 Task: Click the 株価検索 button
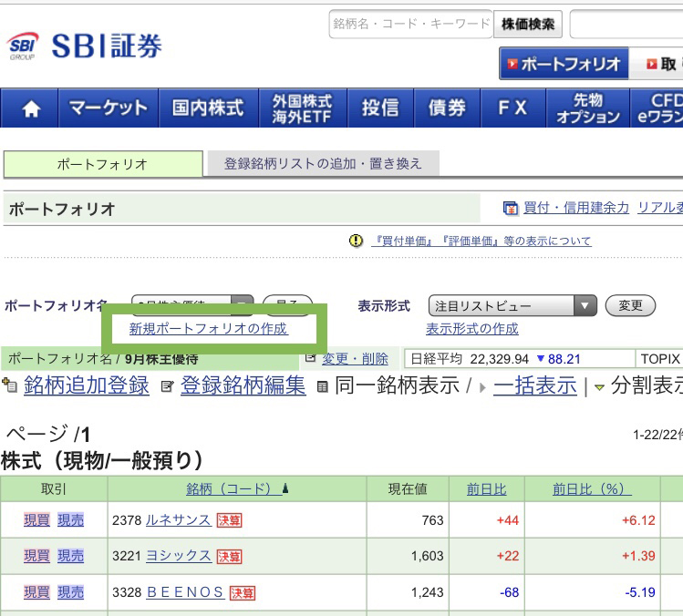(527, 24)
